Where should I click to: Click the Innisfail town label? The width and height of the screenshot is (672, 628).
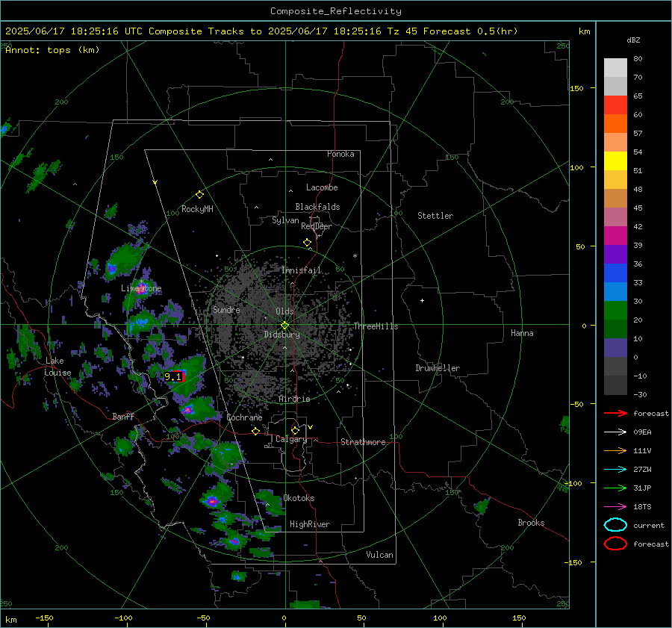[x=301, y=270]
